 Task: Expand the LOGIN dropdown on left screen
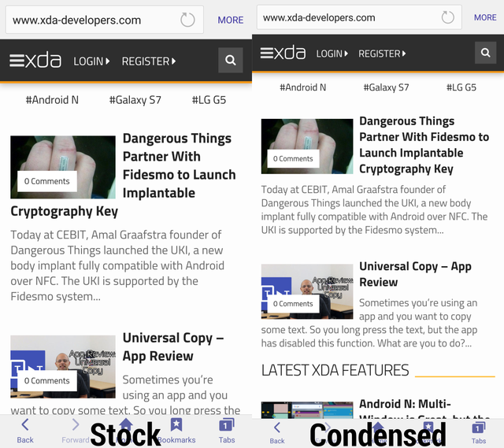point(91,61)
